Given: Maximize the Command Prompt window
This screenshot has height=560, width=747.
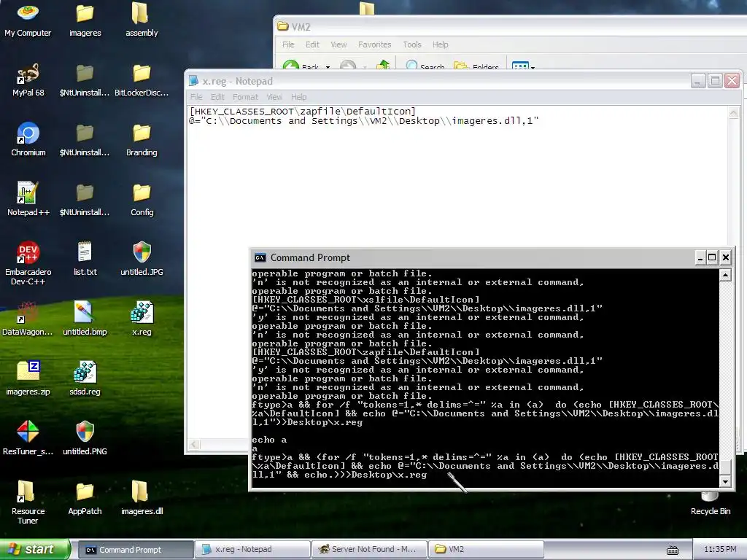Looking at the screenshot, I should 712,257.
